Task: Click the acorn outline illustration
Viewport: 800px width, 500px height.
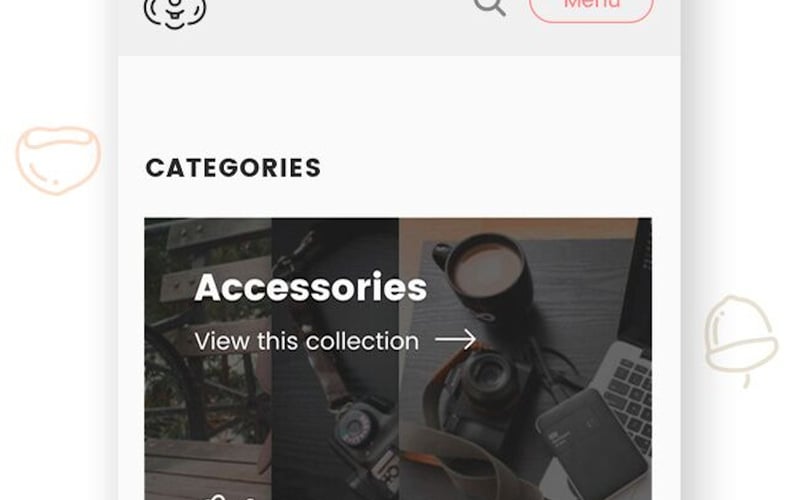Action: click(x=741, y=339)
